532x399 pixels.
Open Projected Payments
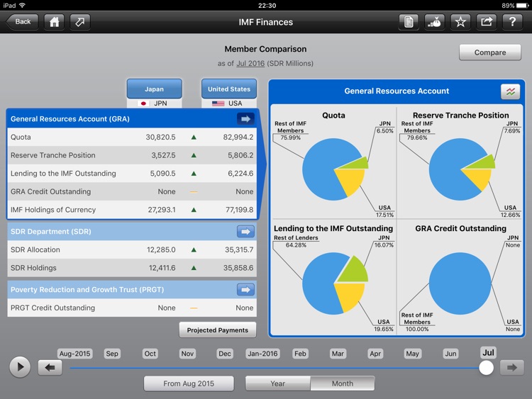218,330
